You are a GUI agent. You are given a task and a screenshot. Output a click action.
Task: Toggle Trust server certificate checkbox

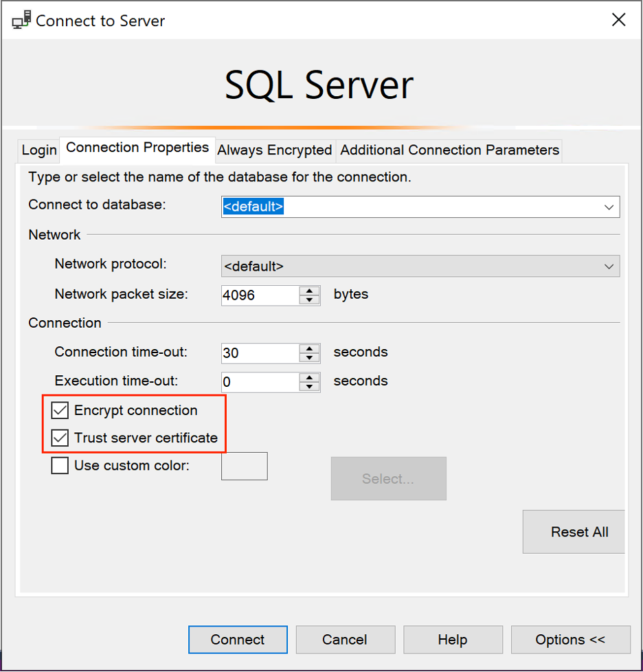(x=60, y=438)
